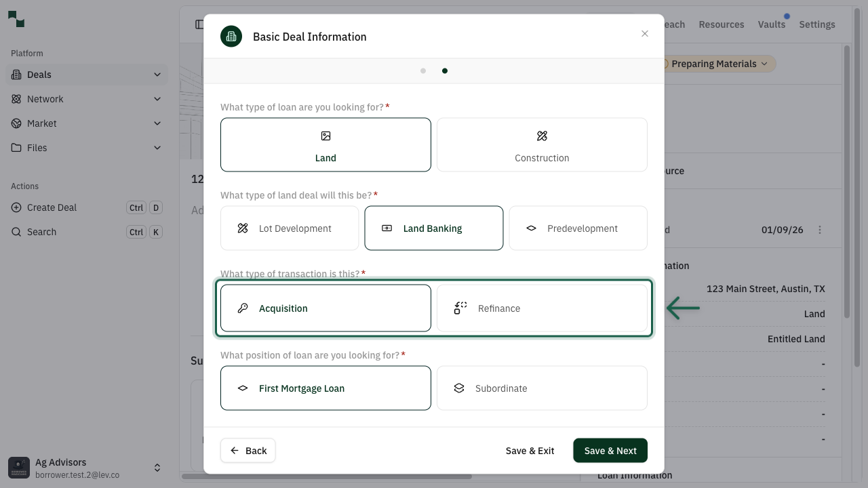Click the First Mortgage Loan diamond icon
The width and height of the screenshot is (868, 488).
click(x=242, y=388)
